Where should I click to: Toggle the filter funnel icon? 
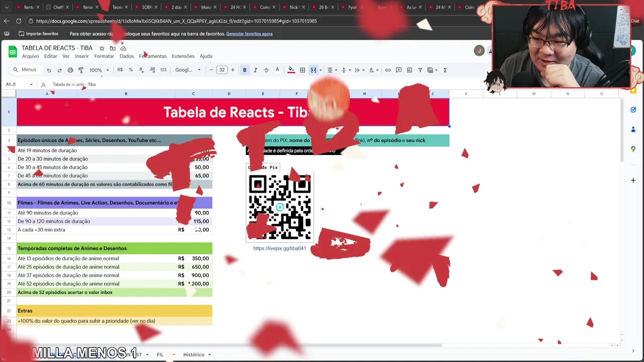420,70
